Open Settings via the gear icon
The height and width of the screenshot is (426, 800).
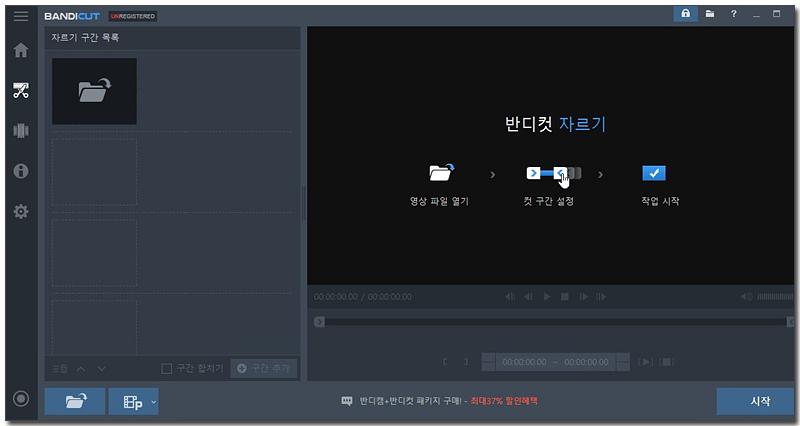point(21,211)
